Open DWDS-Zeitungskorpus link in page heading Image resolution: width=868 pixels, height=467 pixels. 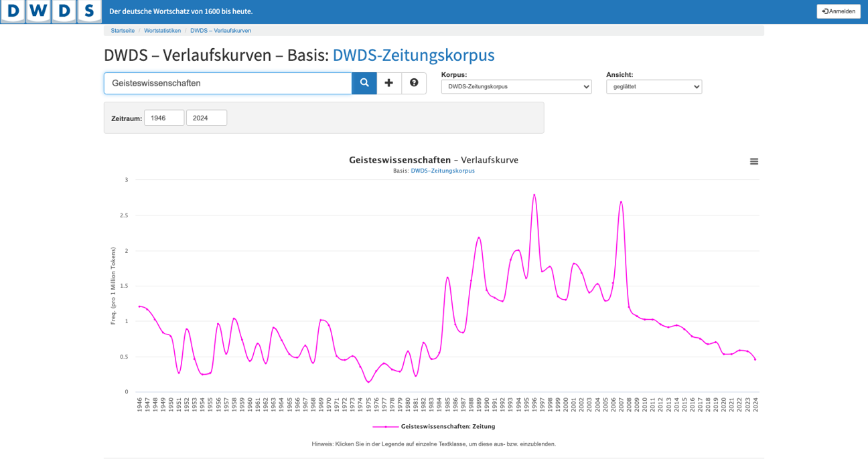click(x=413, y=55)
